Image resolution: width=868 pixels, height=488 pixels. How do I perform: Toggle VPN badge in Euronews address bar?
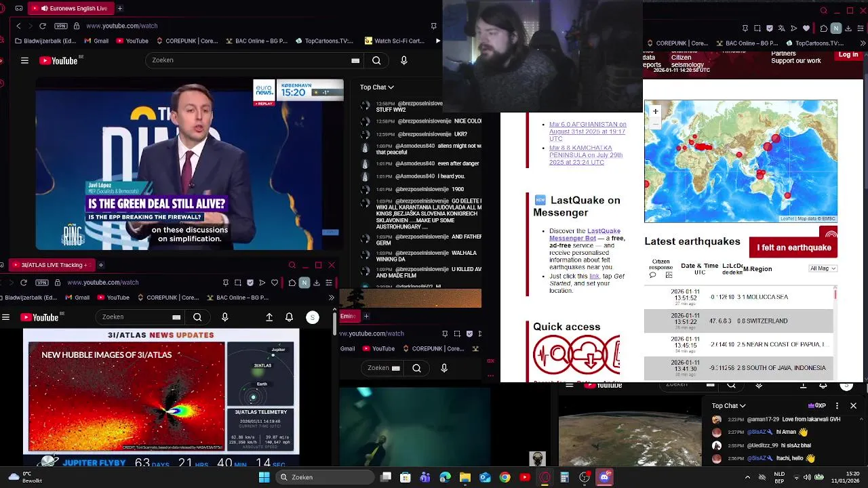pos(61,26)
